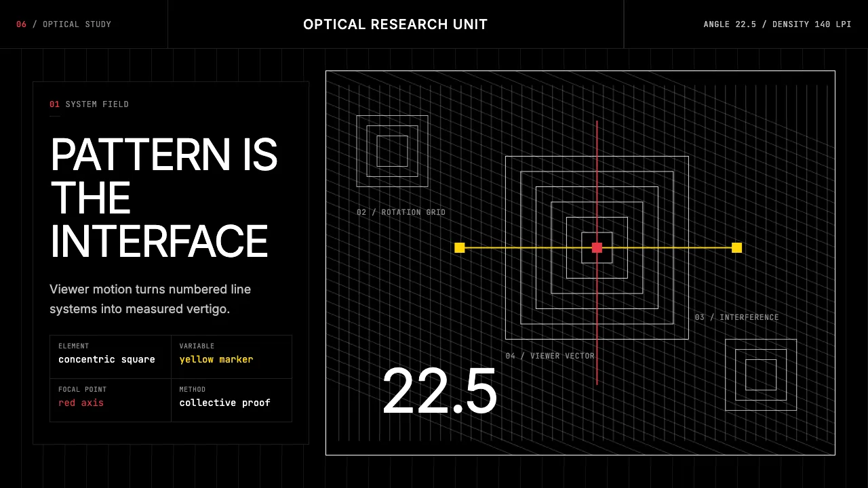
Task: Click the "PATTERN IS THE INTERFACE" headline
Action: click(164, 198)
